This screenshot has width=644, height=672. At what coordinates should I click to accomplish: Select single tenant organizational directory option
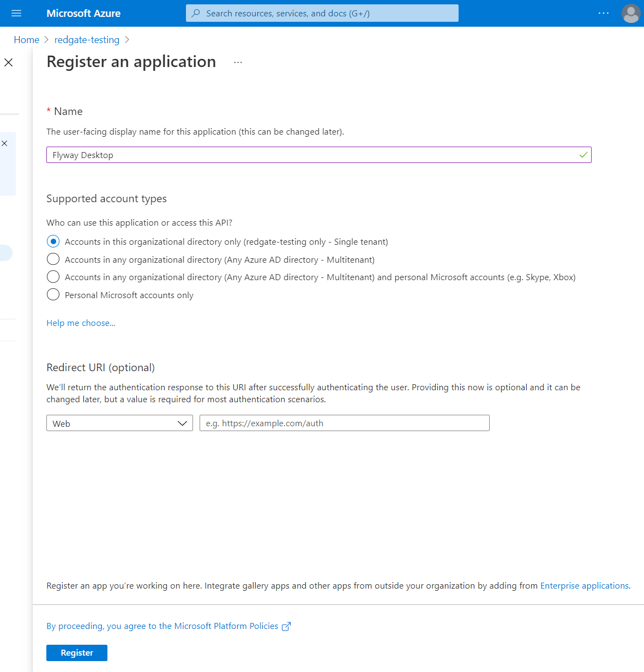click(53, 241)
